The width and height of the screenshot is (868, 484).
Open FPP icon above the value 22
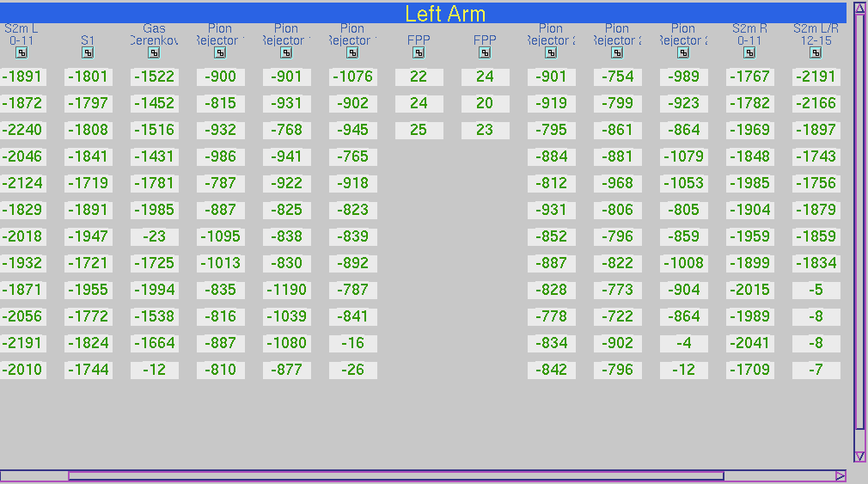419,53
